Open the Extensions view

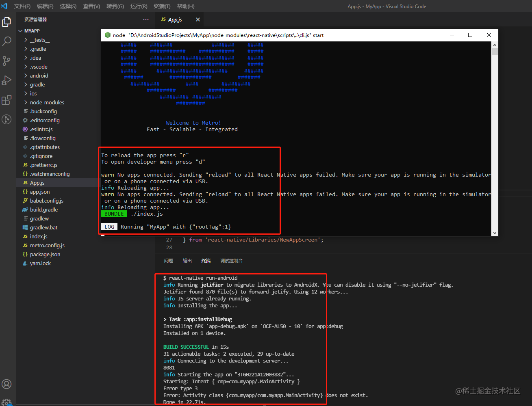click(7, 100)
